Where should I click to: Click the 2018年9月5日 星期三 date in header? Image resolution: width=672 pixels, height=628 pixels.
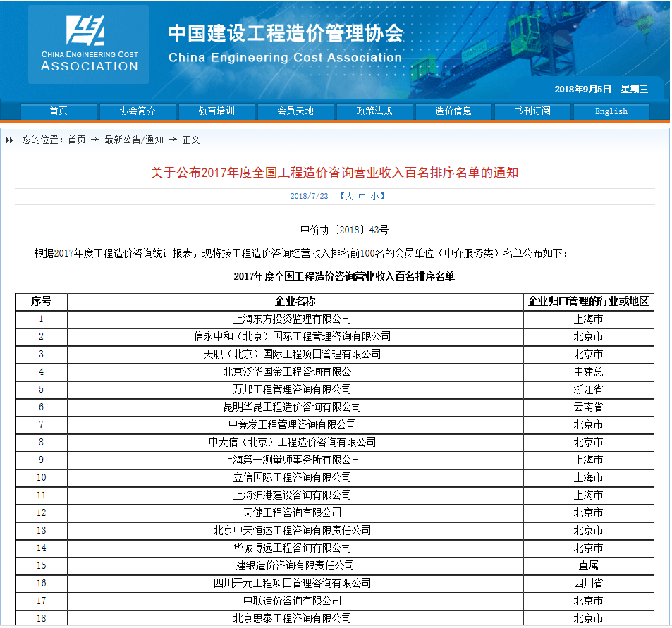(601, 89)
